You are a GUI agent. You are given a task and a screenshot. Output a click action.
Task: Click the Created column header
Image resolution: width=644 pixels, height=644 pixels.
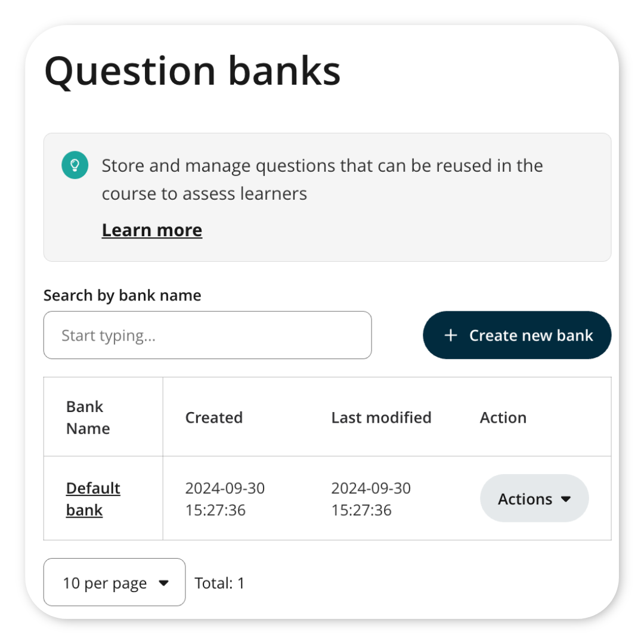214,417
